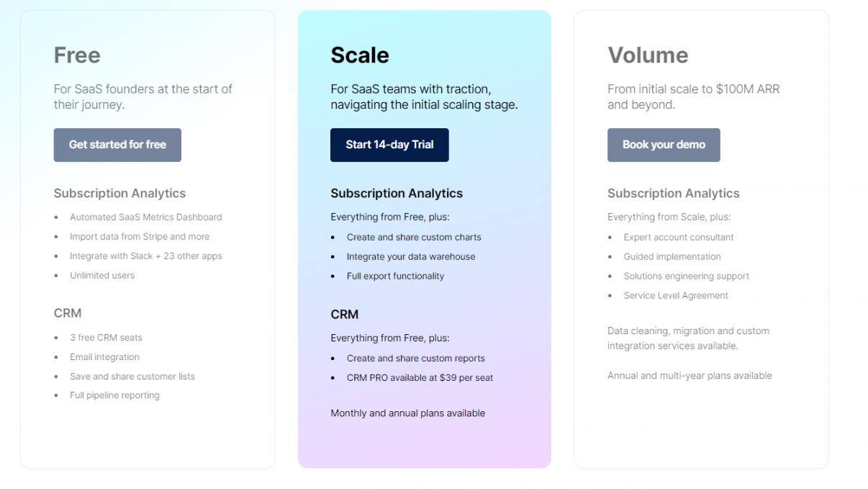This screenshot has height=489, width=868.
Task: Click "Automated SaaS Metrics Dashboard" feature text
Action: pyautogui.click(x=145, y=217)
